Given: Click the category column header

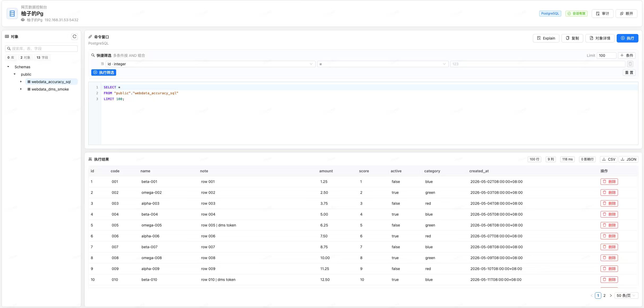Looking at the screenshot, I should [432, 171].
